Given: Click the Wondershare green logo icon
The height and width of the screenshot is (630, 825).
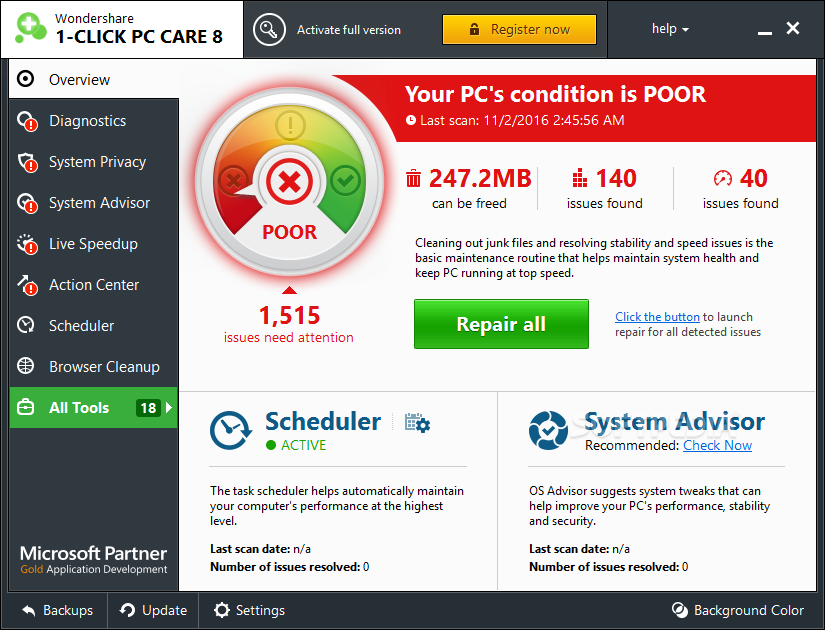Looking at the screenshot, I should 31,28.
